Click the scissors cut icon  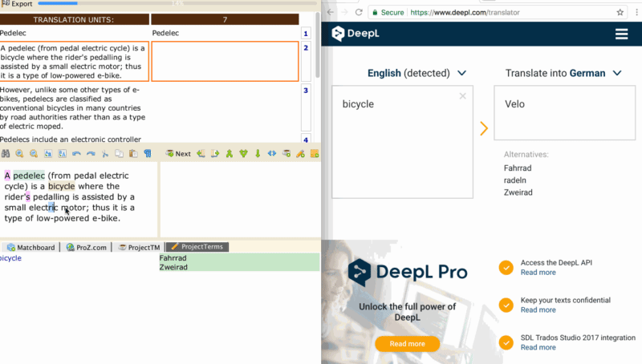click(105, 154)
